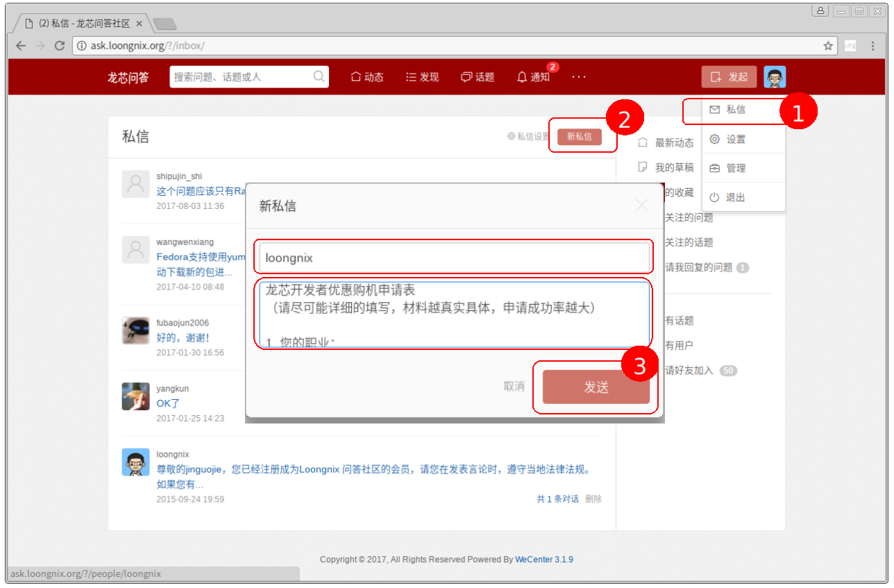Open 通知 notifications with the bell
894x588 pixels.
(x=534, y=77)
